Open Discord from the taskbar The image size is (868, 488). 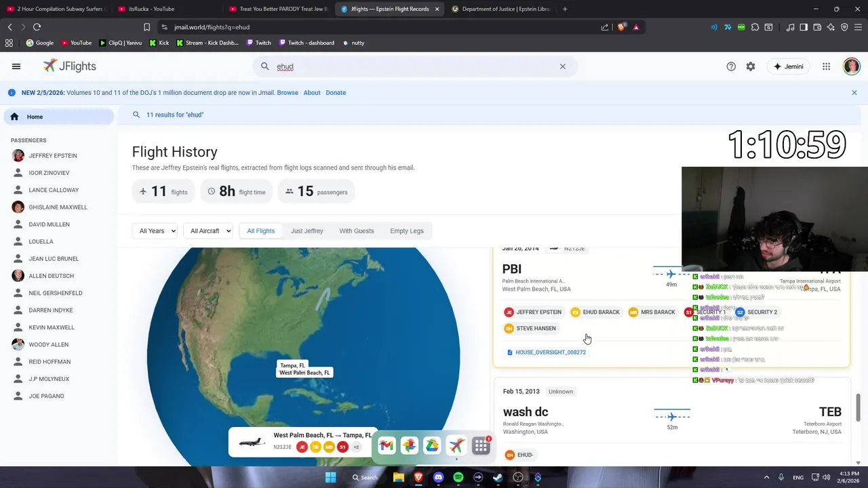[438, 477]
